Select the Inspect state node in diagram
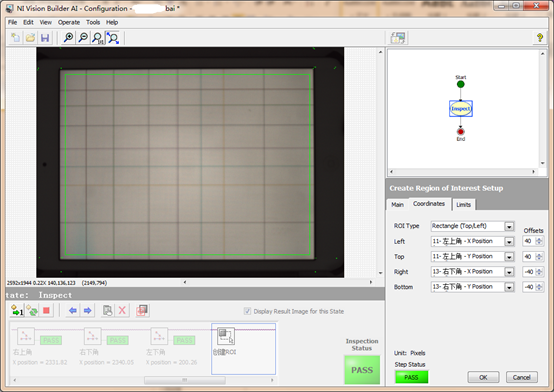 pos(460,109)
